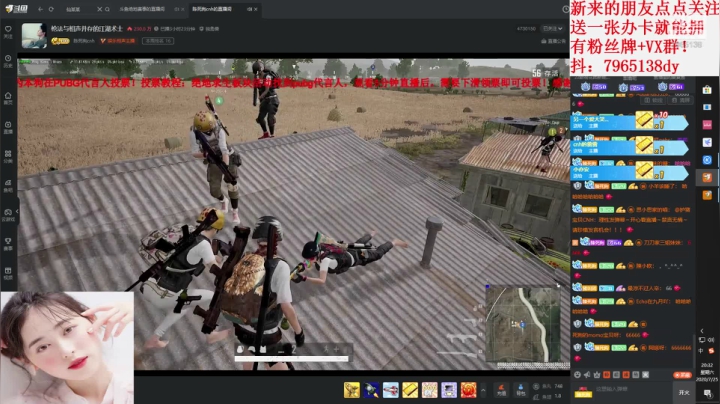Open the emoji picker in the chat toolbar
This screenshot has height=404, width=720.
(577, 375)
